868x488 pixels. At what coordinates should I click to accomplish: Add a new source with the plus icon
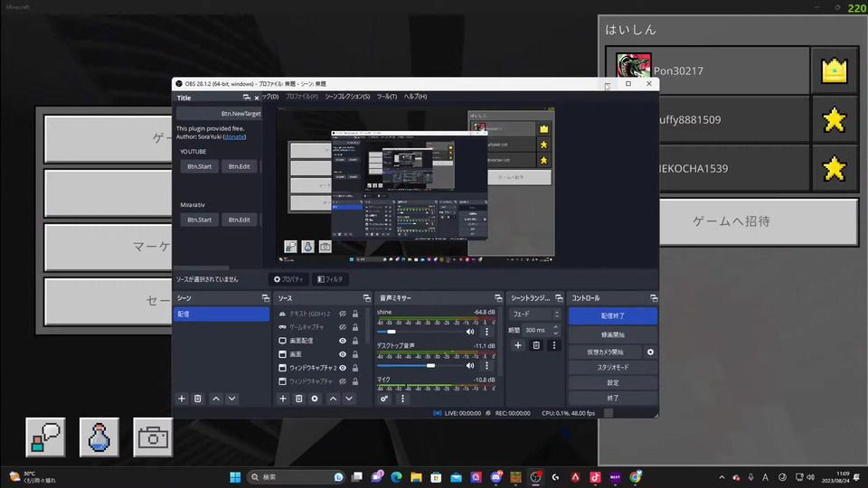click(x=283, y=399)
